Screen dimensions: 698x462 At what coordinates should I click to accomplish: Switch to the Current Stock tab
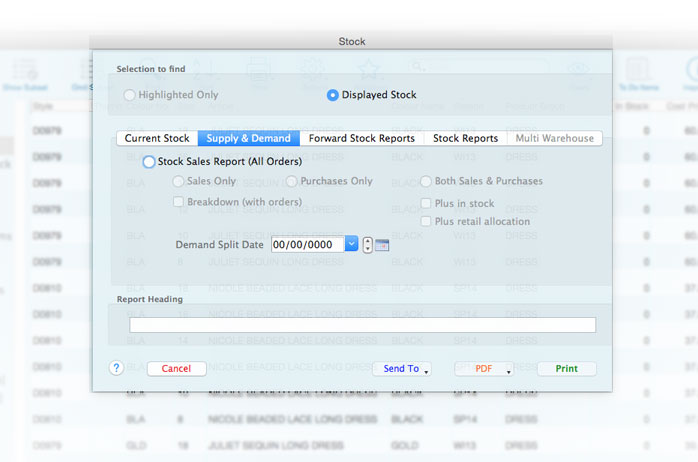coord(157,138)
